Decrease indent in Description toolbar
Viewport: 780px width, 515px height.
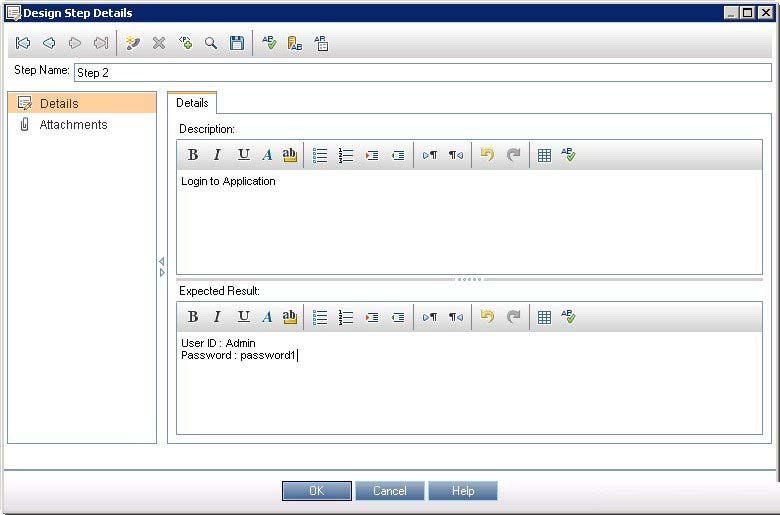tap(398, 155)
